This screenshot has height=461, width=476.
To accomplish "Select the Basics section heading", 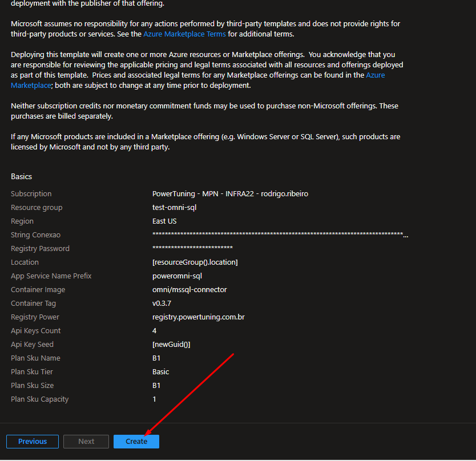I will [x=22, y=176].
